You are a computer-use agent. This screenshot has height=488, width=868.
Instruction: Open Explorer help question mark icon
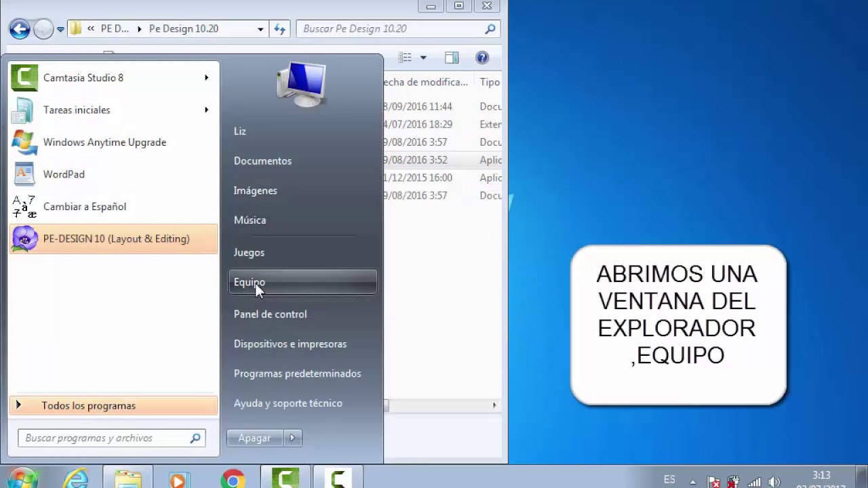482,58
